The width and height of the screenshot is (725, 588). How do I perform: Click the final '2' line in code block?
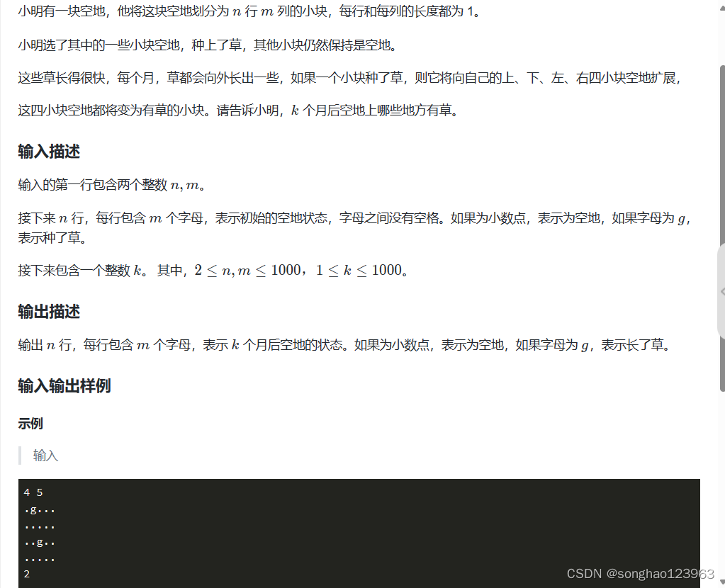click(27, 574)
